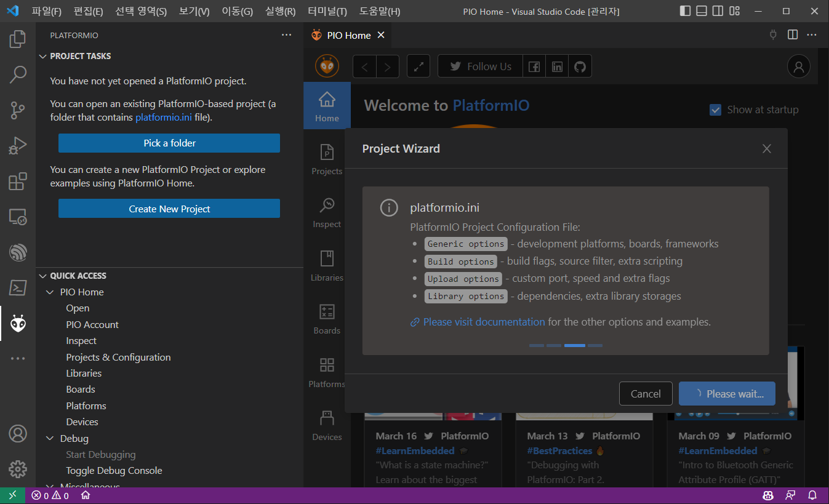Open PlatformIO panel more actions ellipsis

(x=286, y=35)
